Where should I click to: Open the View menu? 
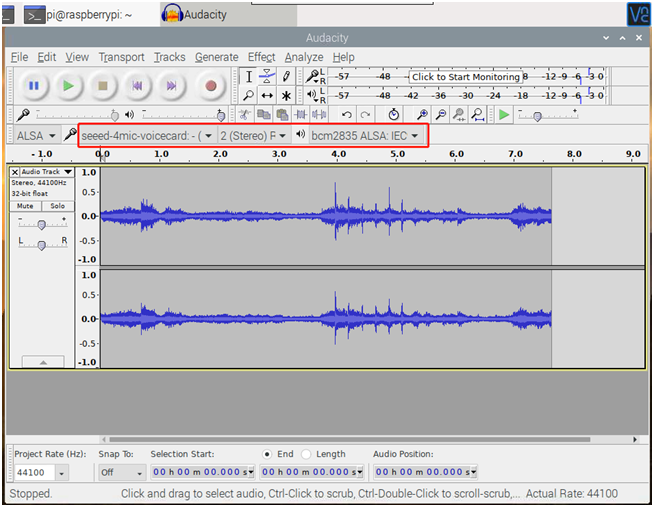77,57
